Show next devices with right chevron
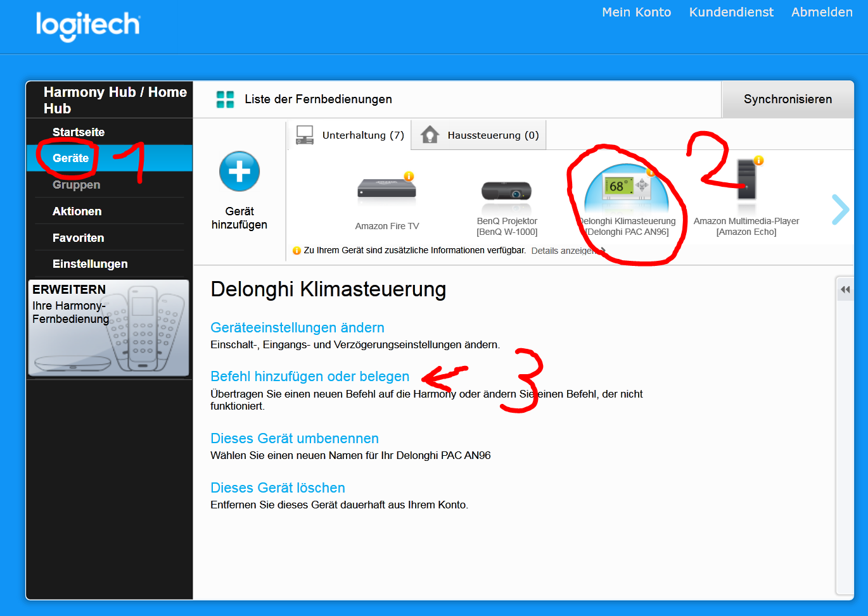868x616 pixels. pos(840,209)
